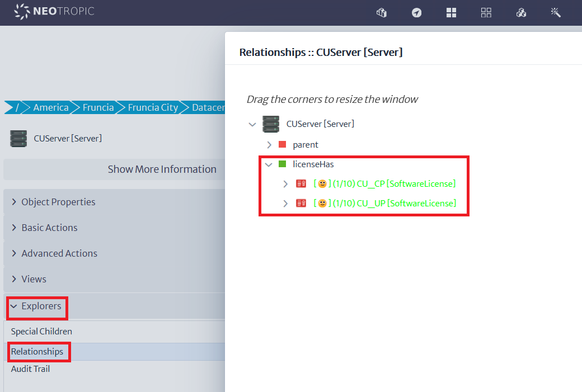Open the navigation compass icon
582x392 pixels.
(x=416, y=13)
